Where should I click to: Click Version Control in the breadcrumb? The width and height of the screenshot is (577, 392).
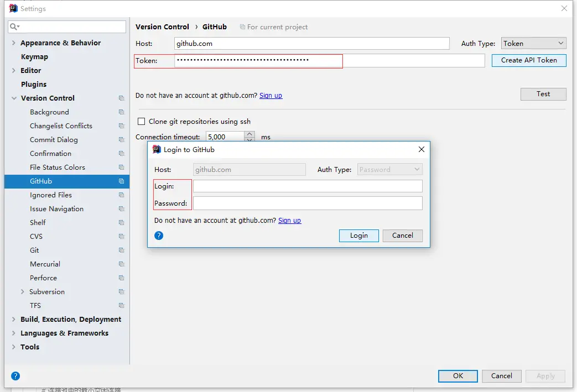coord(162,27)
